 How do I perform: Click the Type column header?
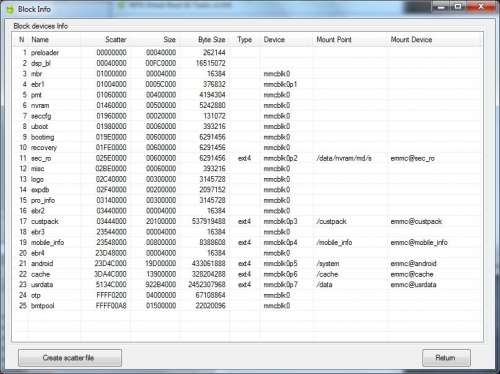point(245,40)
